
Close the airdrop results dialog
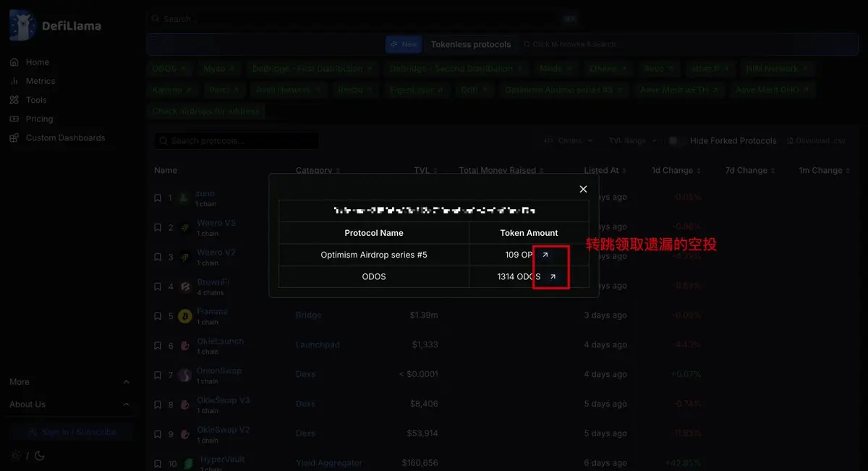[x=584, y=189]
